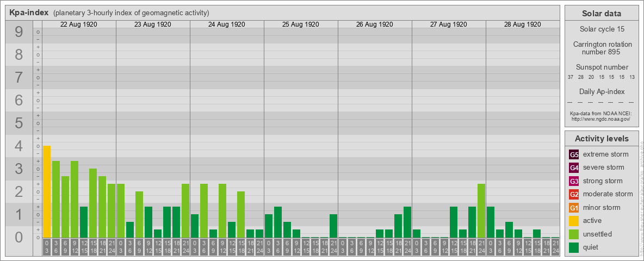Select the dark green quiet legend swatch
644x261 pixels.
click(x=574, y=247)
